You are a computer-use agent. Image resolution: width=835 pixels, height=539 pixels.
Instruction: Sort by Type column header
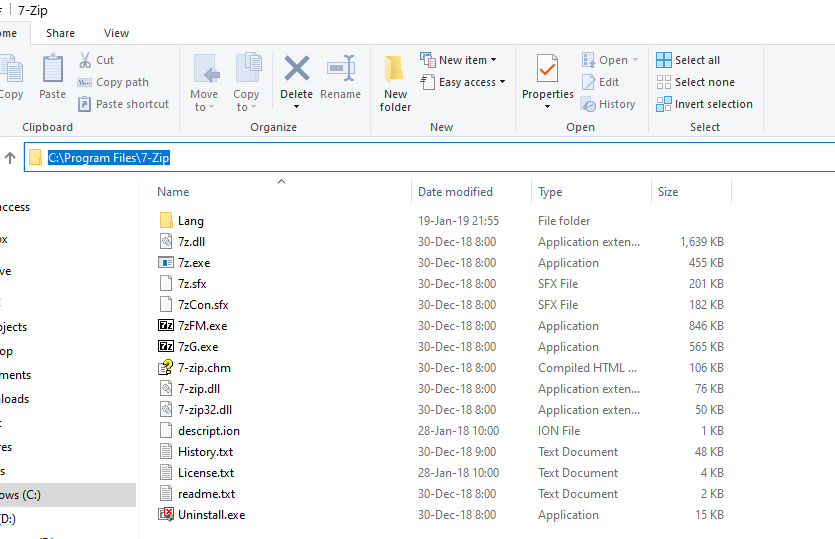[550, 192]
